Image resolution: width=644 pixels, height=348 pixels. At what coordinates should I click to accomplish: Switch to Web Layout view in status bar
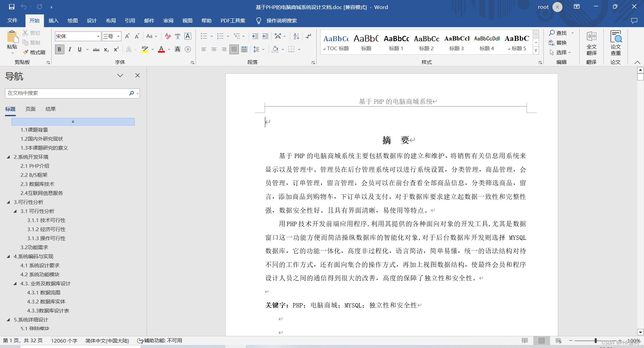coord(558,341)
